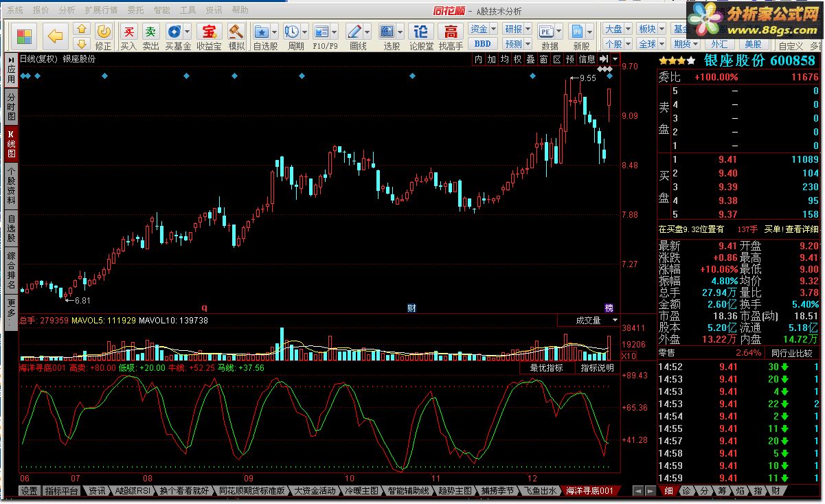Toggle the 信息 info option
This screenshot has height=504, width=825.
pyautogui.click(x=587, y=59)
